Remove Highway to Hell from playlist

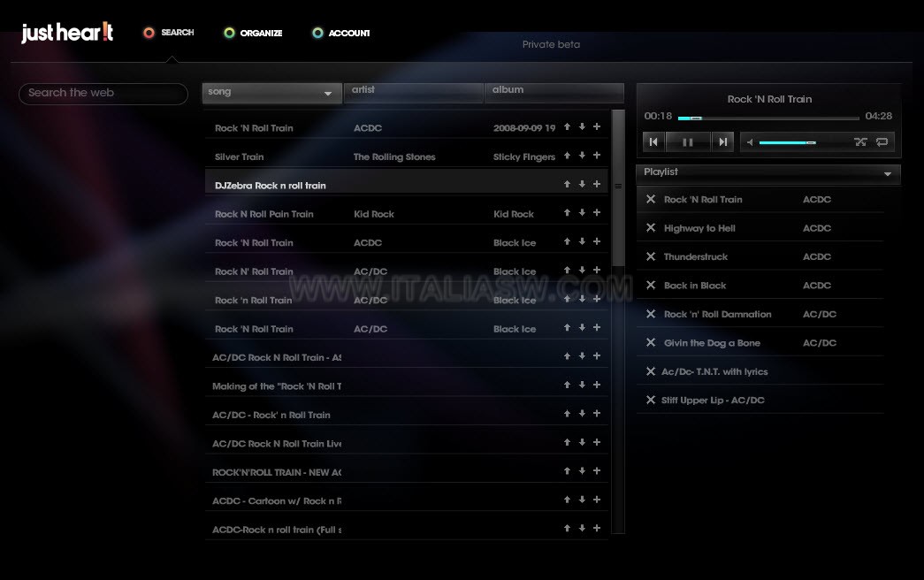tap(651, 227)
